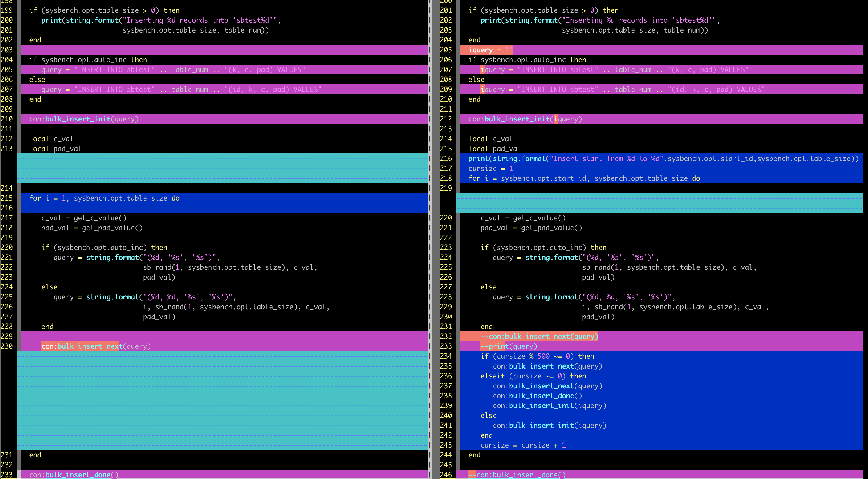
Task: Click 'iquery = ""' on right line 205
Action: 490,50
